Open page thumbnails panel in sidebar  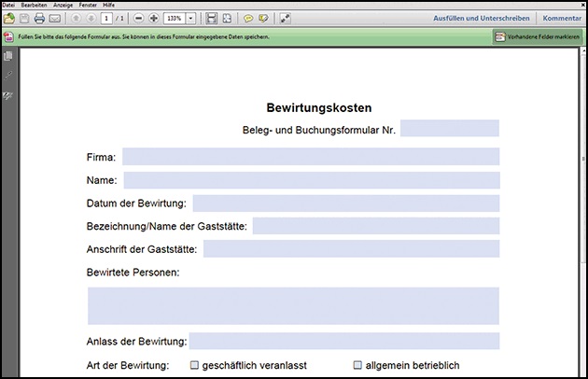click(8, 57)
